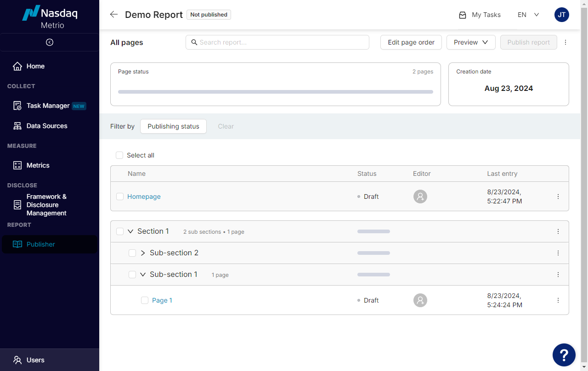Viewport: 588px width, 371px height.
Task: Open the help question mark button
Action: 564,355
